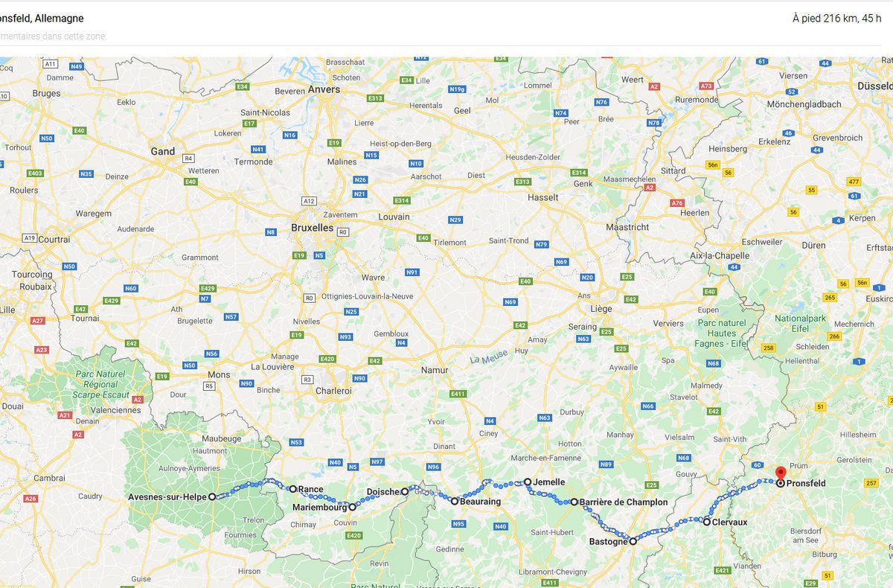Click the Liège city label
This screenshot has width=893, height=588.
click(601, 308)
